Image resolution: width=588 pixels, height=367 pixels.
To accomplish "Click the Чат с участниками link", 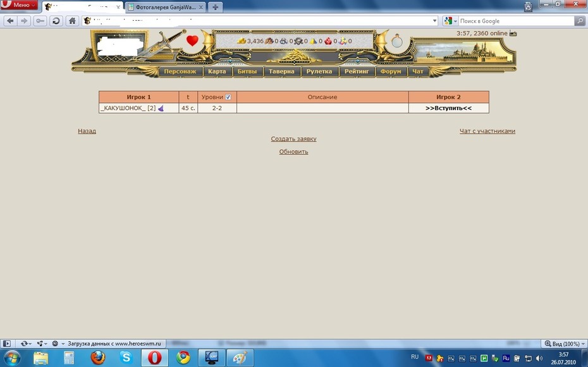I will click(487, 131).
